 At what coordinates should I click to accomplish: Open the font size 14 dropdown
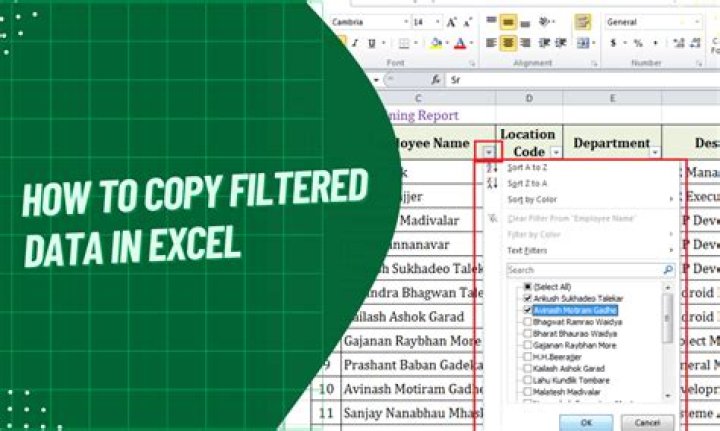tap(437, 22)
